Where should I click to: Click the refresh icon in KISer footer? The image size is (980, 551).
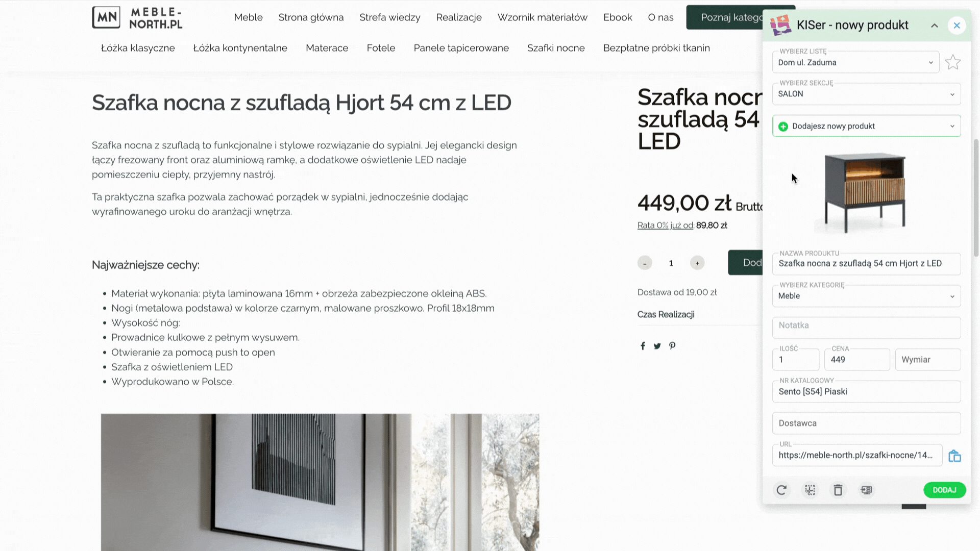781,490
